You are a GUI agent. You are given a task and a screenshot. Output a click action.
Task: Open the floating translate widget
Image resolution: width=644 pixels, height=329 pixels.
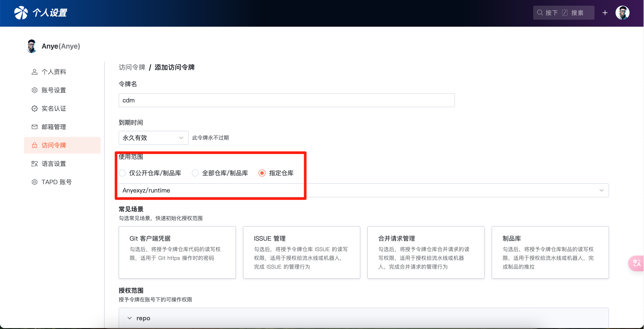(637, 263)
